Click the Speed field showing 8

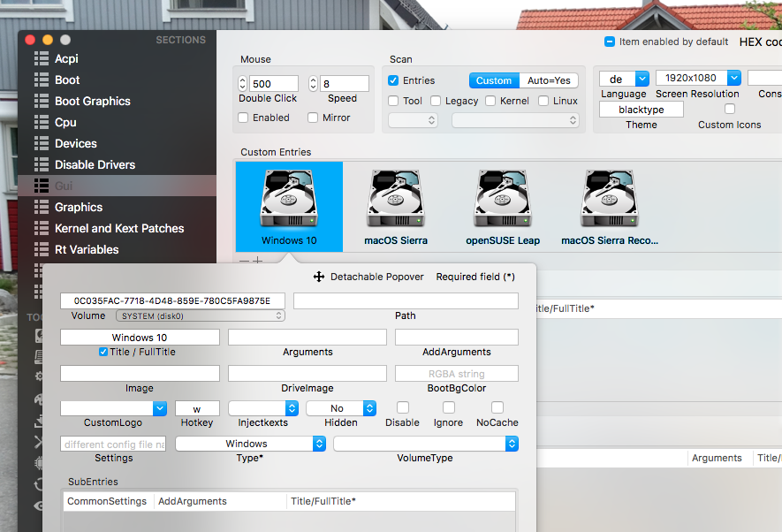[344, 83]
